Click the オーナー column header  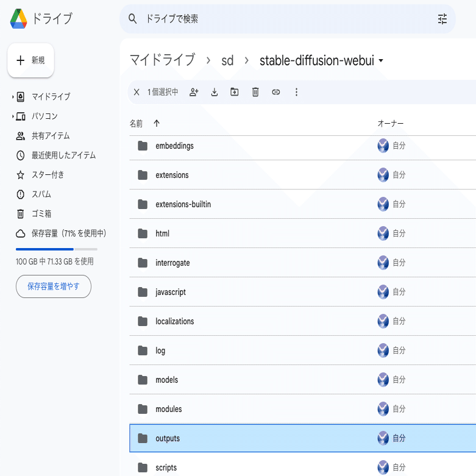pos(391,124)
